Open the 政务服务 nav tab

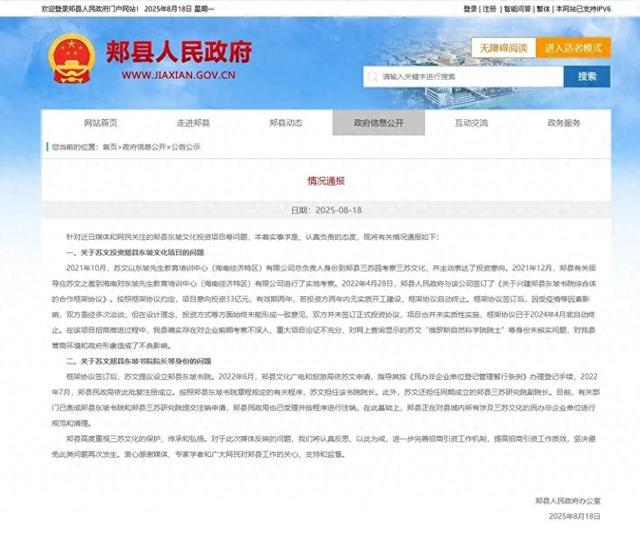pyautogui.click(x=564, y=123)
